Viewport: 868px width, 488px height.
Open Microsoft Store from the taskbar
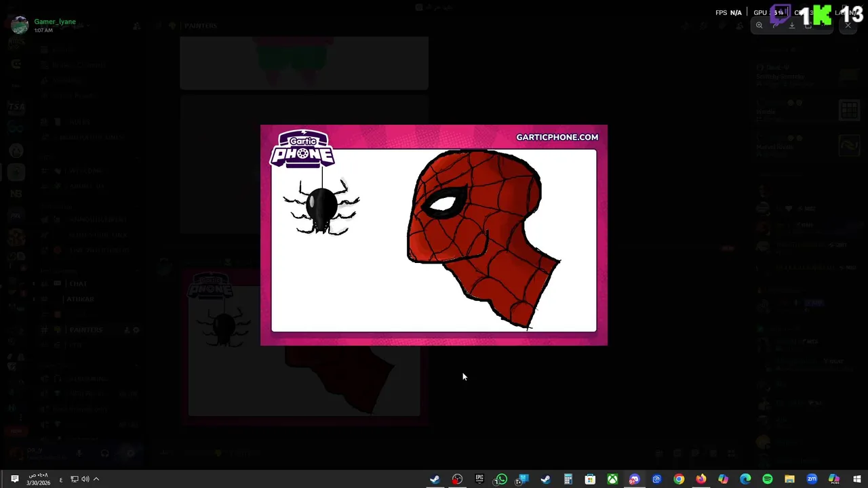click(590, 479)
